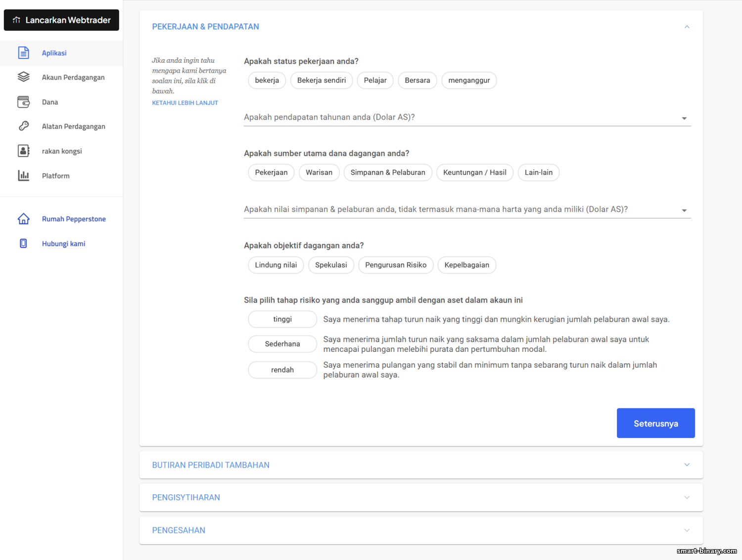Screen dimensions: 742x560
Task: Select the 'bekerja' employment status option
Action: (x=267, y=80)
